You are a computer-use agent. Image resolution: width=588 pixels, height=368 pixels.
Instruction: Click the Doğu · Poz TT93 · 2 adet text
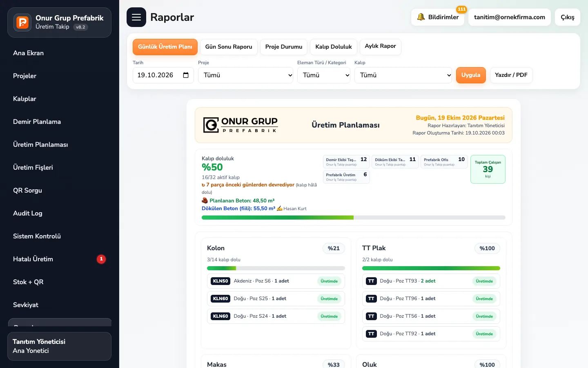pyautogui.click(x=408, y=281)
